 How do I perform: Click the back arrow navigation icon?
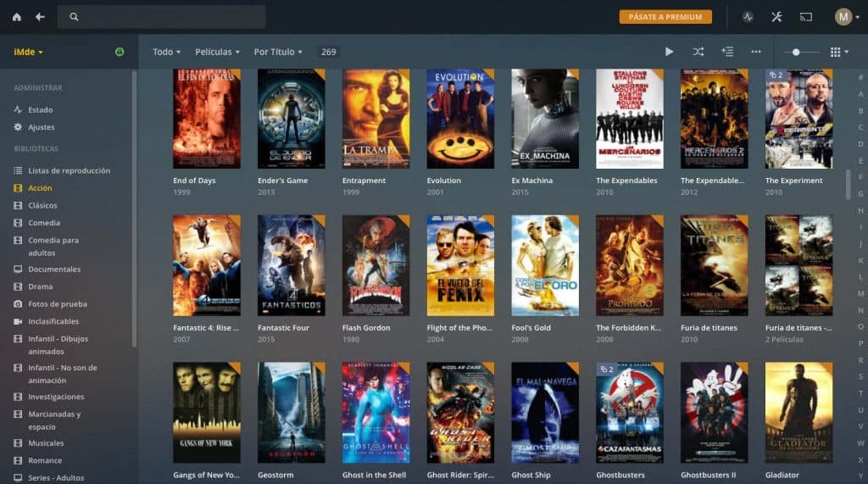coord(40,17)
